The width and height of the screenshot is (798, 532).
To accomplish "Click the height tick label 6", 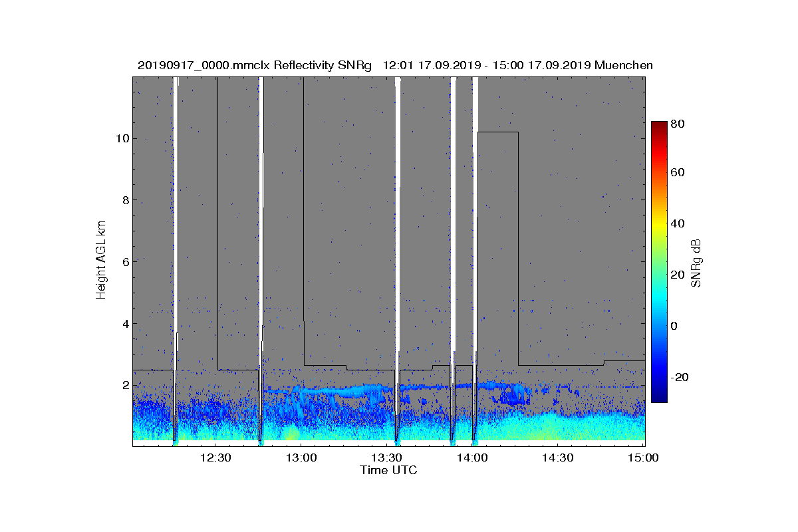I will click(124, 262).
